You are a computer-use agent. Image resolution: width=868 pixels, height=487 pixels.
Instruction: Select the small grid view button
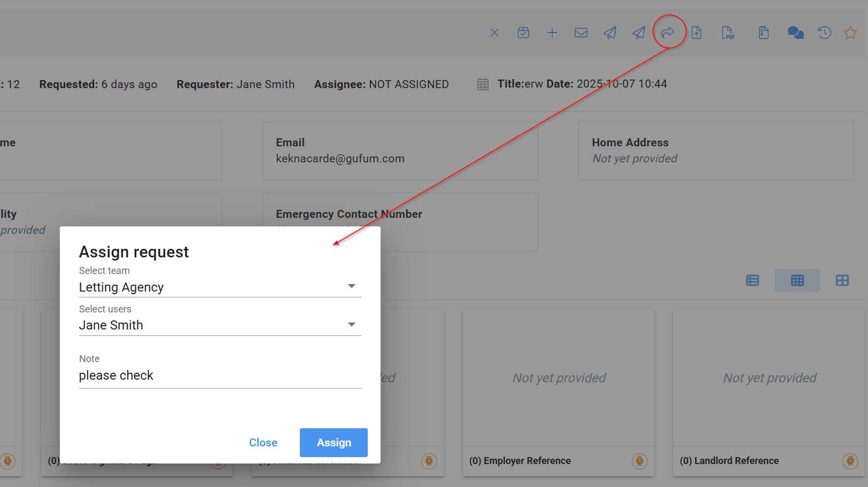(x=797, y=280)
